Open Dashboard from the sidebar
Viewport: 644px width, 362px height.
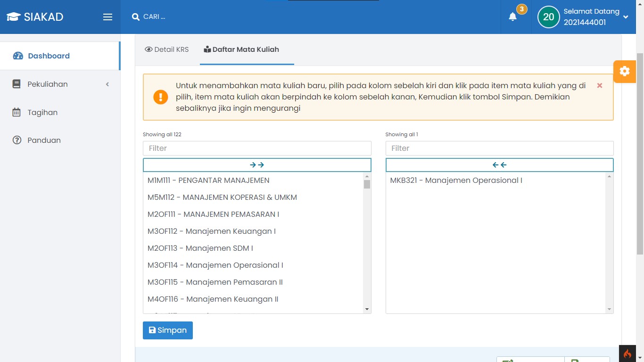(x=60, y=56)
